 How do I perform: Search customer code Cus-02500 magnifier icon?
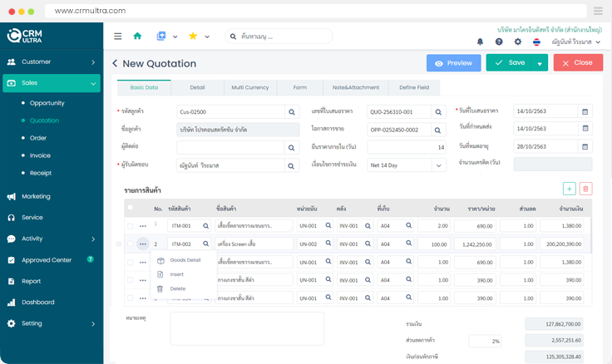click(x=292, y=112)
